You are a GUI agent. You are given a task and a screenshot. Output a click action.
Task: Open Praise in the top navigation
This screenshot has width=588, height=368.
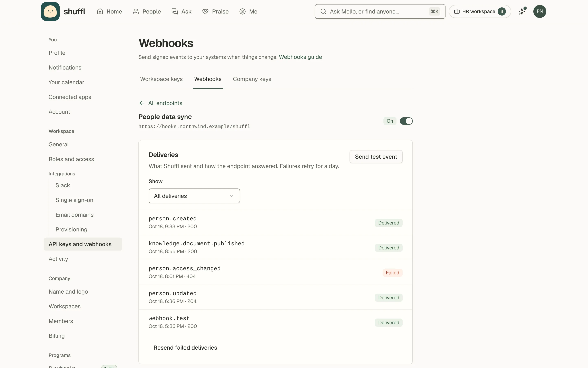pyautogui.click(x=215, y=11)
